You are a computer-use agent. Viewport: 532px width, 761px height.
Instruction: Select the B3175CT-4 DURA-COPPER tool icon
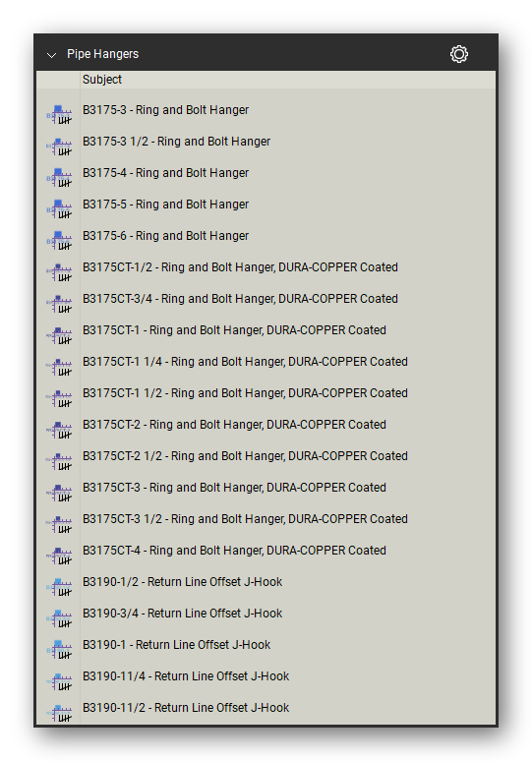(x=59, y=556)
